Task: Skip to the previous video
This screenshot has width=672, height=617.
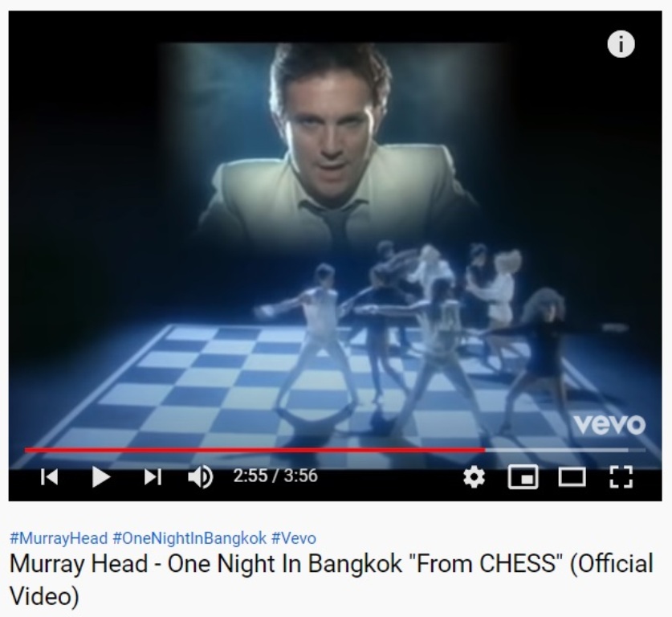Action: [50, 476]
